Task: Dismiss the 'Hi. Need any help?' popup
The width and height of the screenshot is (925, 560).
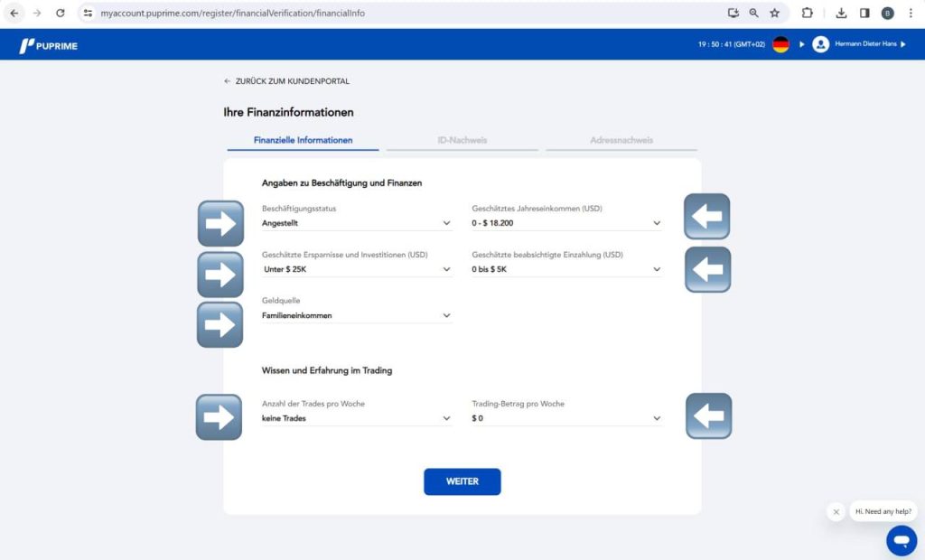Action: pos(836,512)
